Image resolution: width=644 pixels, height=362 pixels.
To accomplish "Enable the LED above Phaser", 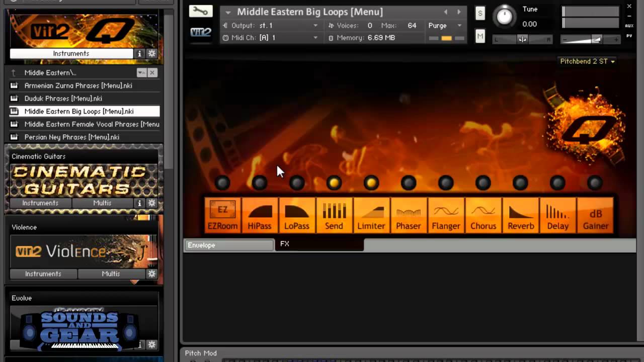I will 409,183.
